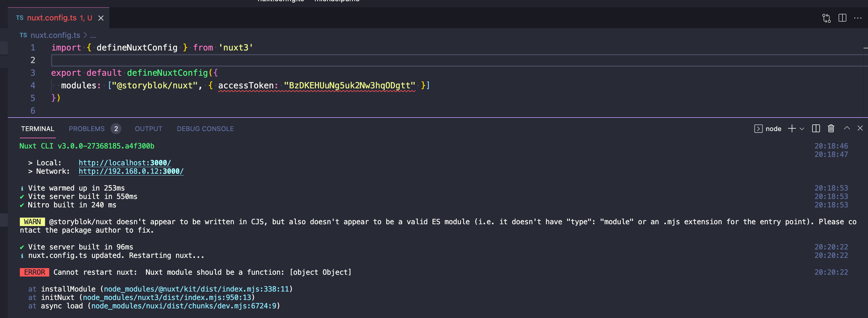This screenshot has width=868, height=318.
Task: Click the nuxt.config.ts breadcrumb item
Action: click(x=55, y=35)
